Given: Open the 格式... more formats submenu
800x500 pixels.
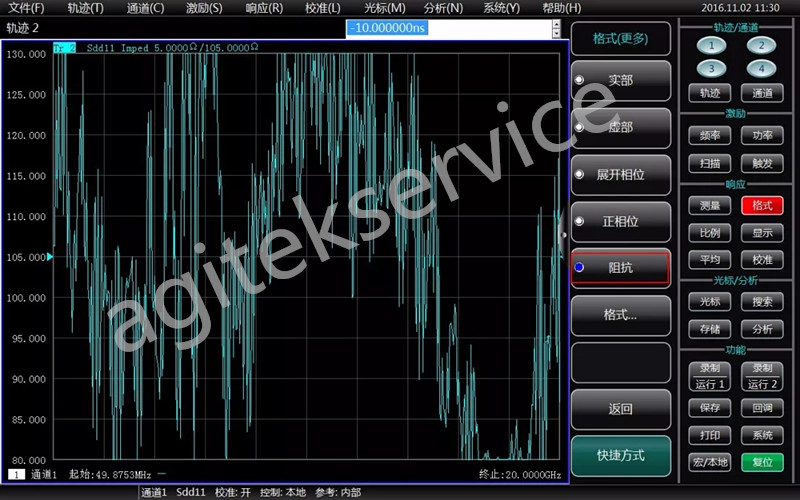Looking at the screenshot, I should point(620,314).
